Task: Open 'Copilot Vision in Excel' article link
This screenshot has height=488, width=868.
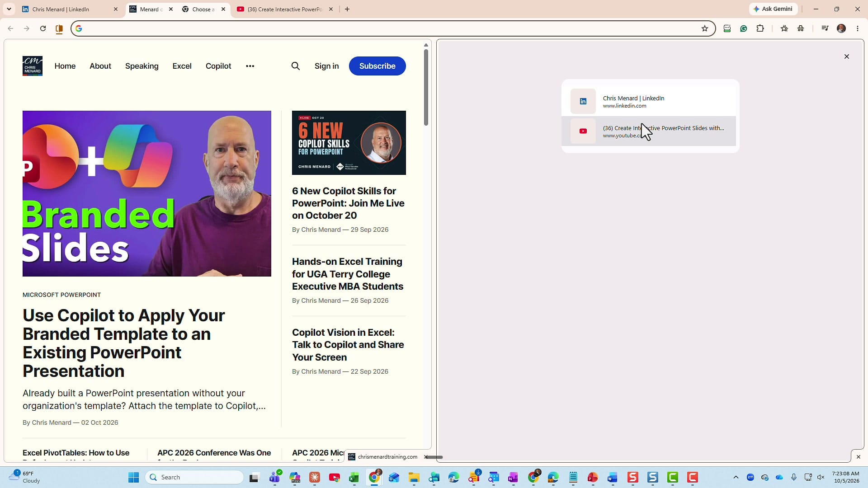Action: point(348,345)
